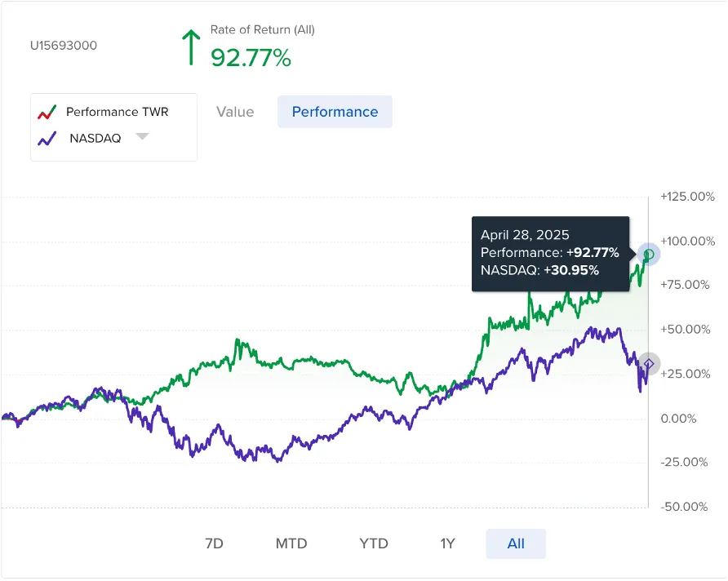Click the April 28, 2025 tooltip date
Viewport: 728px width, 581px height.
point(525,235)
